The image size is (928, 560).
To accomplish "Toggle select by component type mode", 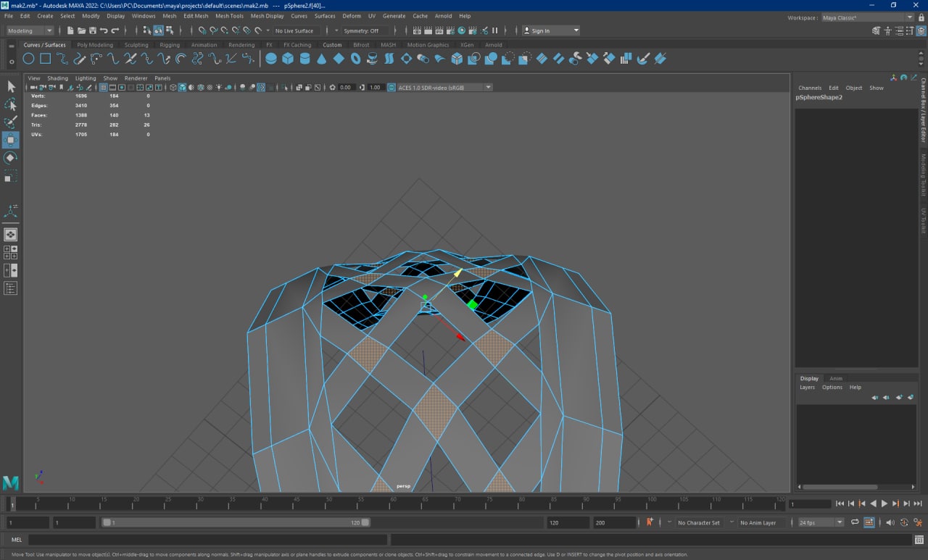I will (170, 30).
